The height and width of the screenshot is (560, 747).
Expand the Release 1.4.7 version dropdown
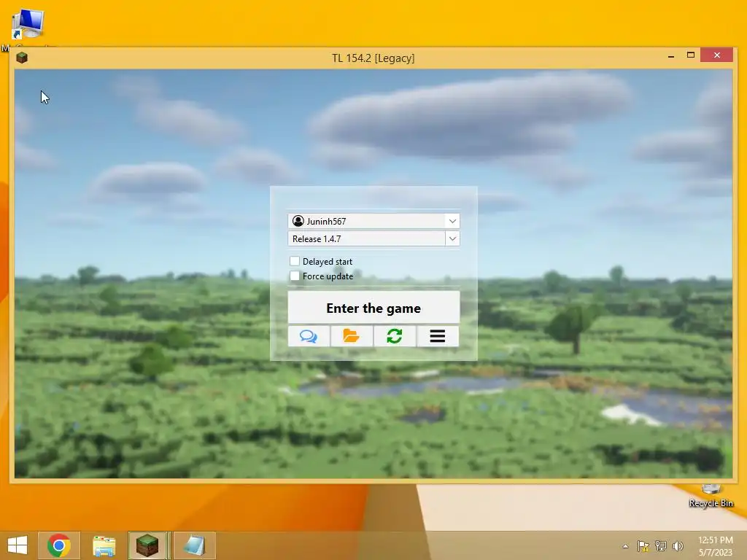pos(452,238)
